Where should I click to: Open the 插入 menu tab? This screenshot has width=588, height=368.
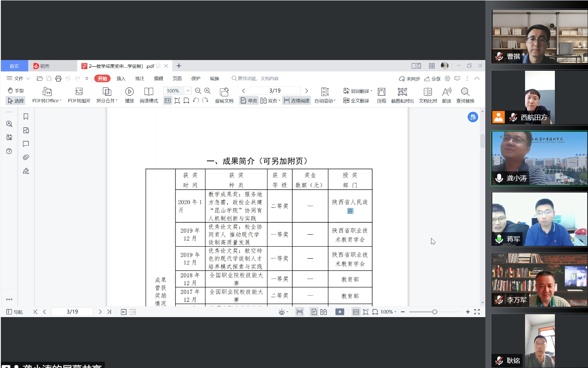coord(121,78)
